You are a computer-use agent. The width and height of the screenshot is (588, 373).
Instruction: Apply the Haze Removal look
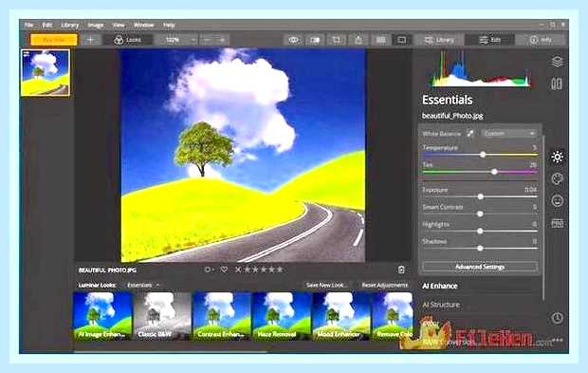click(282, 316)
